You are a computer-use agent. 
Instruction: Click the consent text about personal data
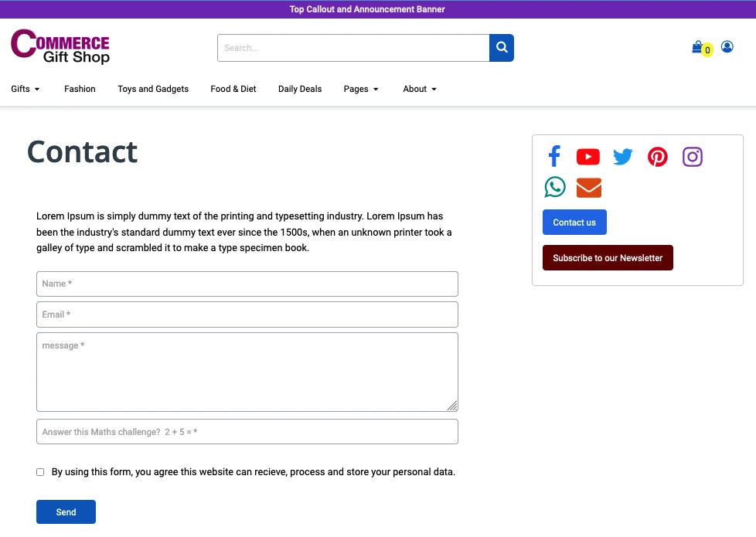pos(253,472)
